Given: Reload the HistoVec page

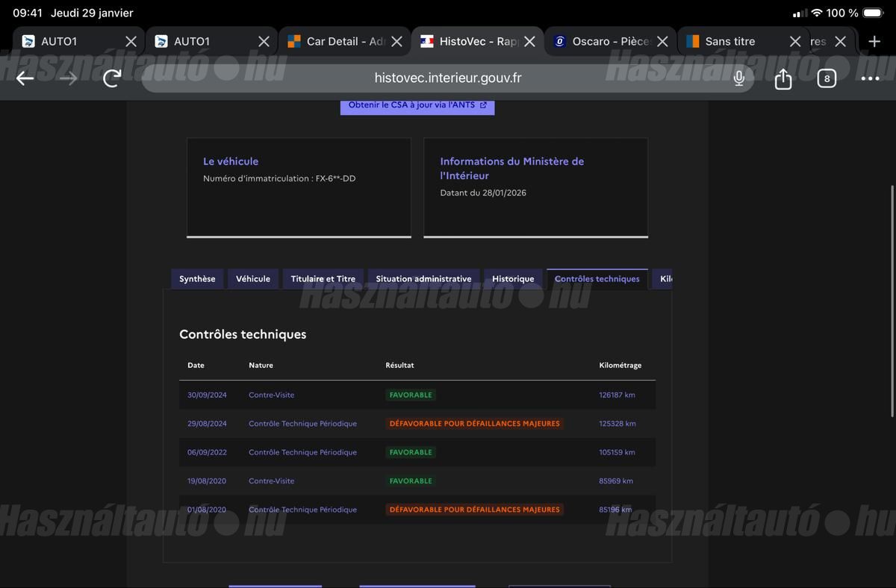Looking at the screenshot, I should coord(112,78).
